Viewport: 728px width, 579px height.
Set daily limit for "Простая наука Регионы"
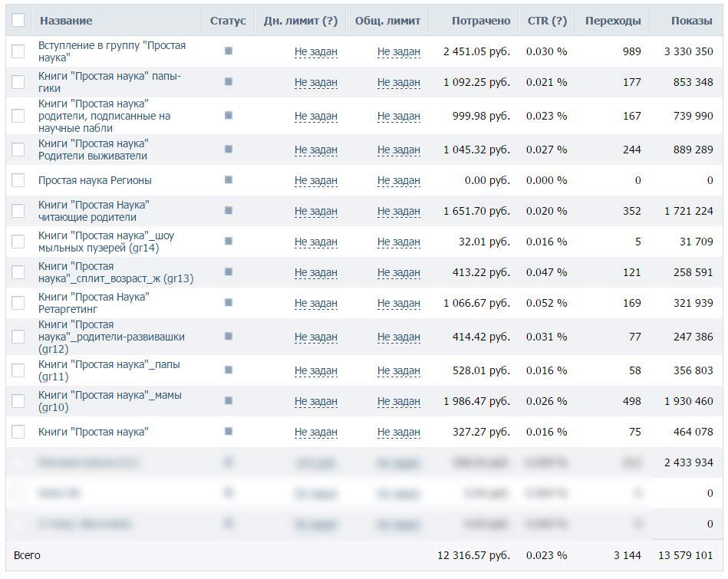click(x=316, y=180)
